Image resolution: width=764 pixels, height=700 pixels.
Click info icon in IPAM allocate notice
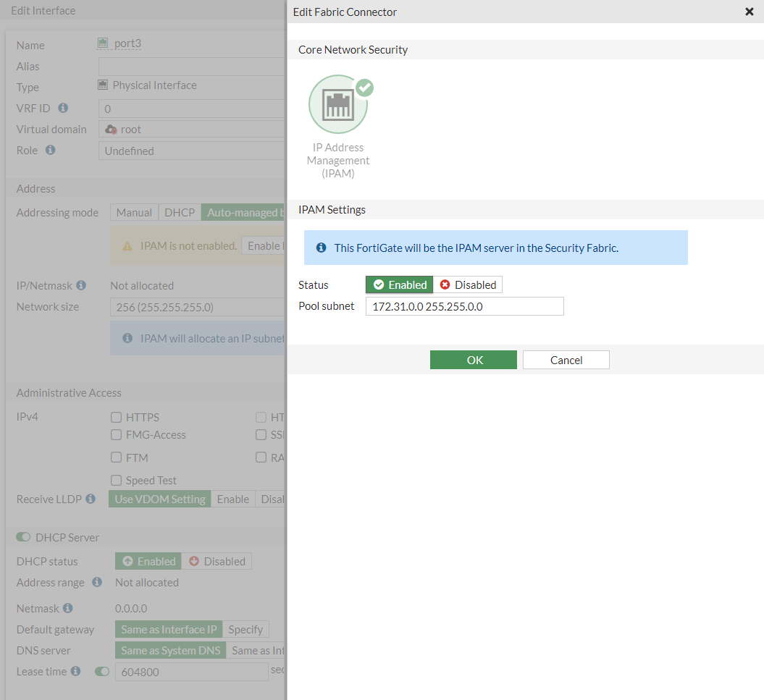point(127,338)
